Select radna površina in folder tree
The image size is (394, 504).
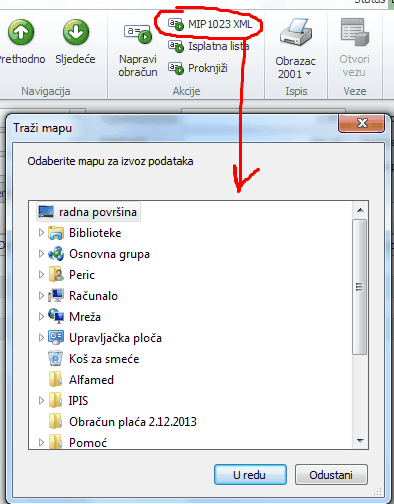[x=88, y=212]
